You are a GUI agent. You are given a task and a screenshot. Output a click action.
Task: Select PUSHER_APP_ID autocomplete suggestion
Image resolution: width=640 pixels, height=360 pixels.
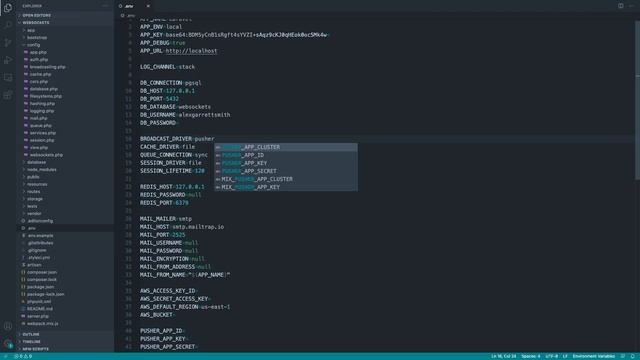coord(286,155)
